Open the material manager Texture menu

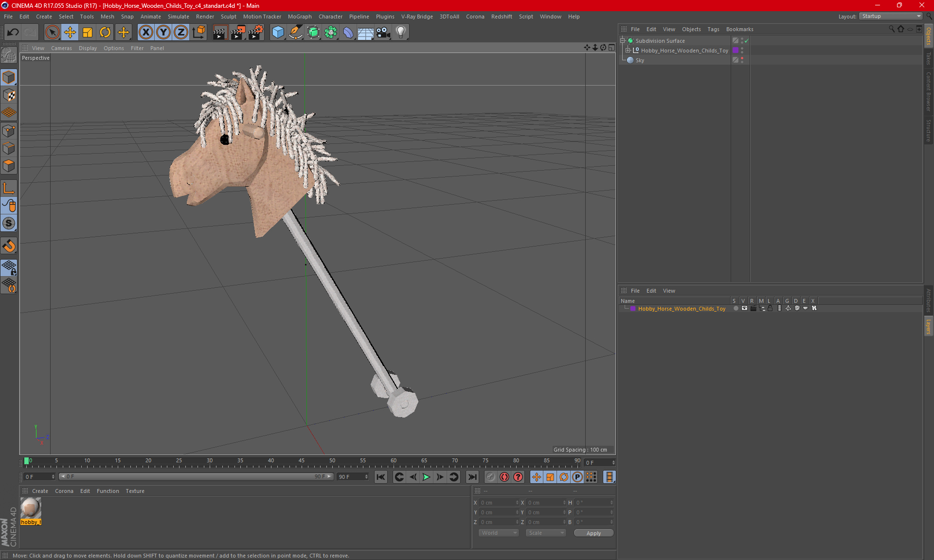coord(135,491)
